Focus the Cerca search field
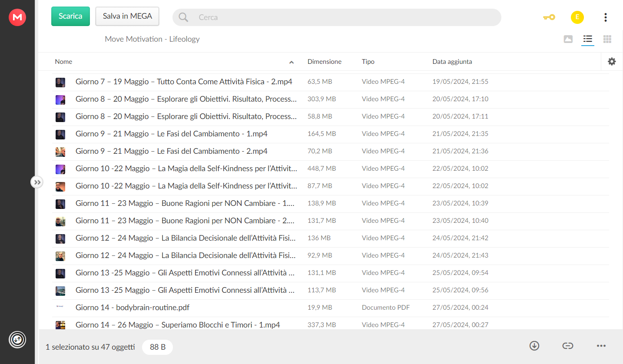 point(337,17)
